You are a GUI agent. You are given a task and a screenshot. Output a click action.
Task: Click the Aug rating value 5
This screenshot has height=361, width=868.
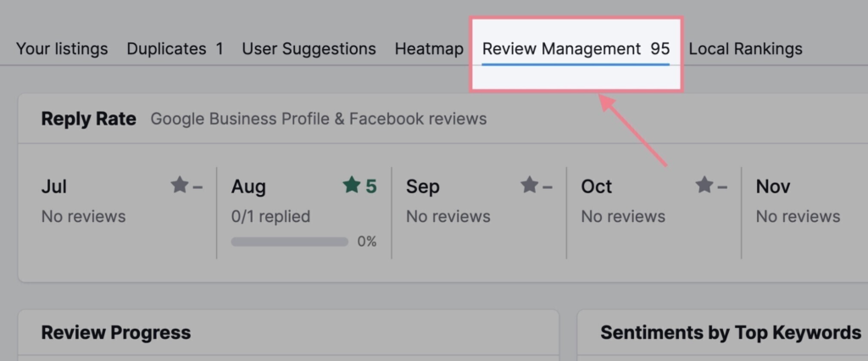[x=371, y=186]
